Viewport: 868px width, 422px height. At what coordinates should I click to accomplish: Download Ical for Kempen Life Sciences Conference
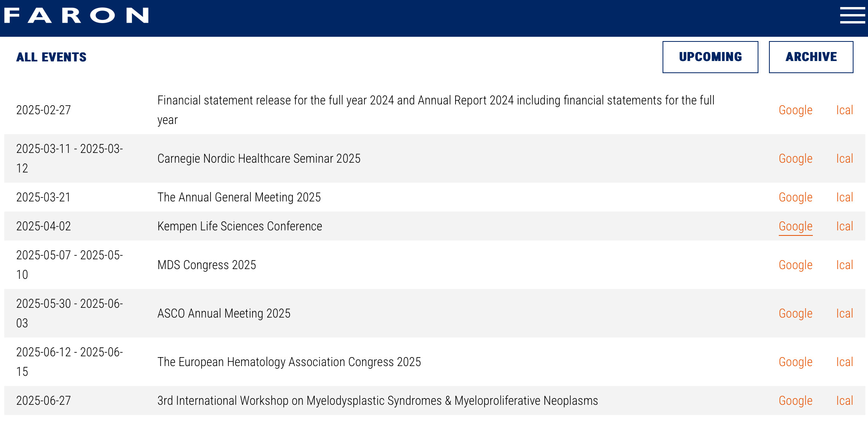click(x=845, y=226)
